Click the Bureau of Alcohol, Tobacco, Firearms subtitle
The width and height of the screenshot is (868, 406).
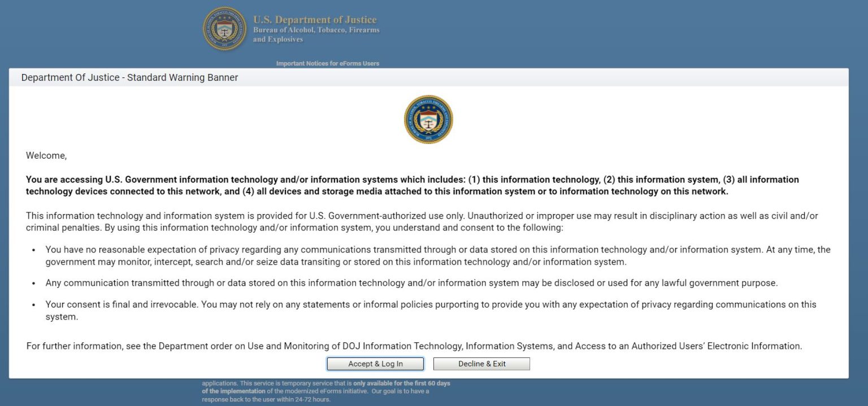[x=316, y=30]
